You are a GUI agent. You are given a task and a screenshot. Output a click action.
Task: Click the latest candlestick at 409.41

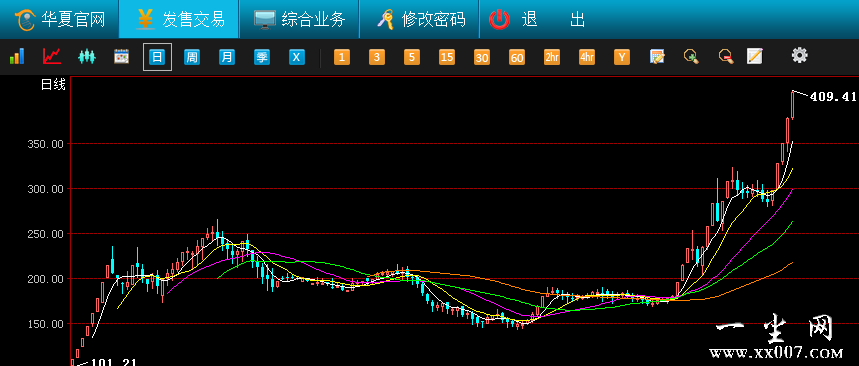[x=793, y=105]
